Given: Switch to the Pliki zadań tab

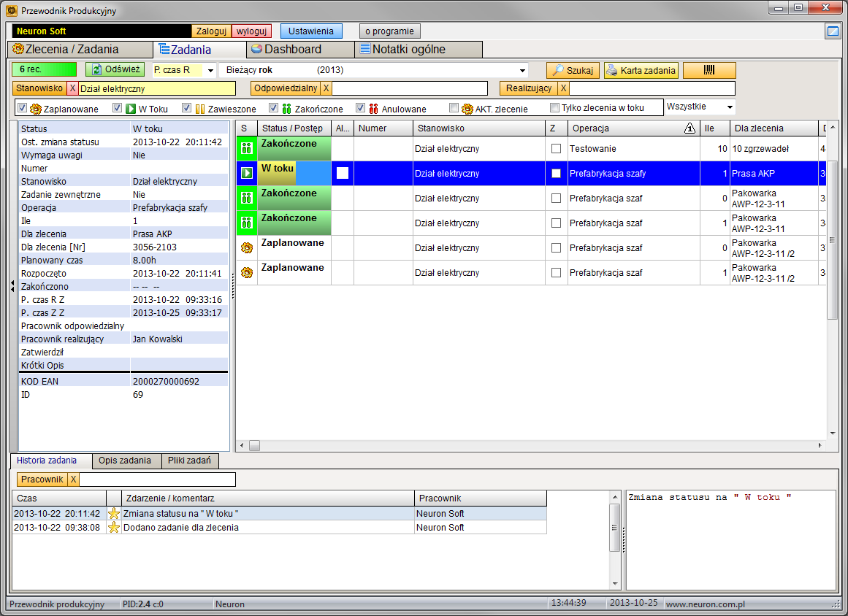Looking at the screenshot, I should [x=190, y=461].
